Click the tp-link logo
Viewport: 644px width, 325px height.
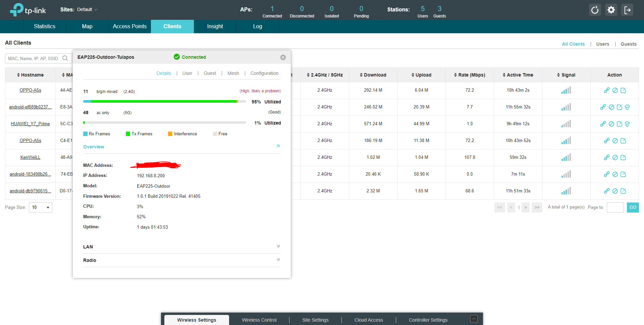pos(28,10)
